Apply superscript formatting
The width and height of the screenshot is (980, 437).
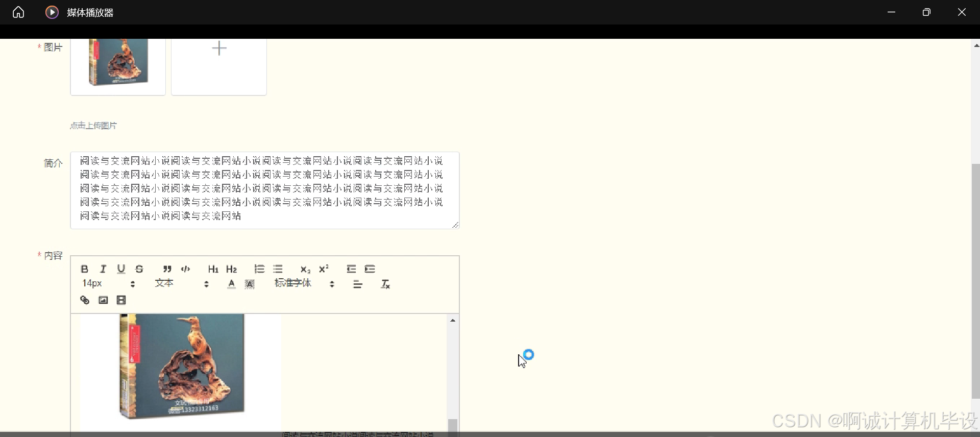coord(324,269)
